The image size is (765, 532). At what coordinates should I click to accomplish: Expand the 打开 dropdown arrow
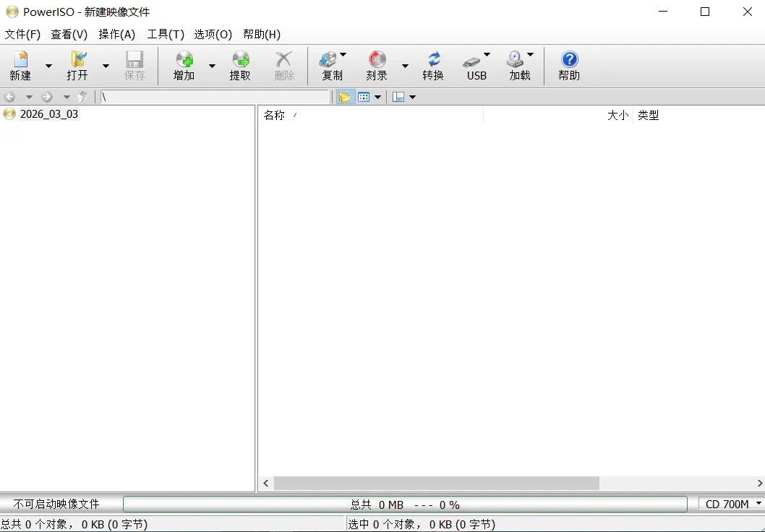pyautogui.click(x=106, y=66)
